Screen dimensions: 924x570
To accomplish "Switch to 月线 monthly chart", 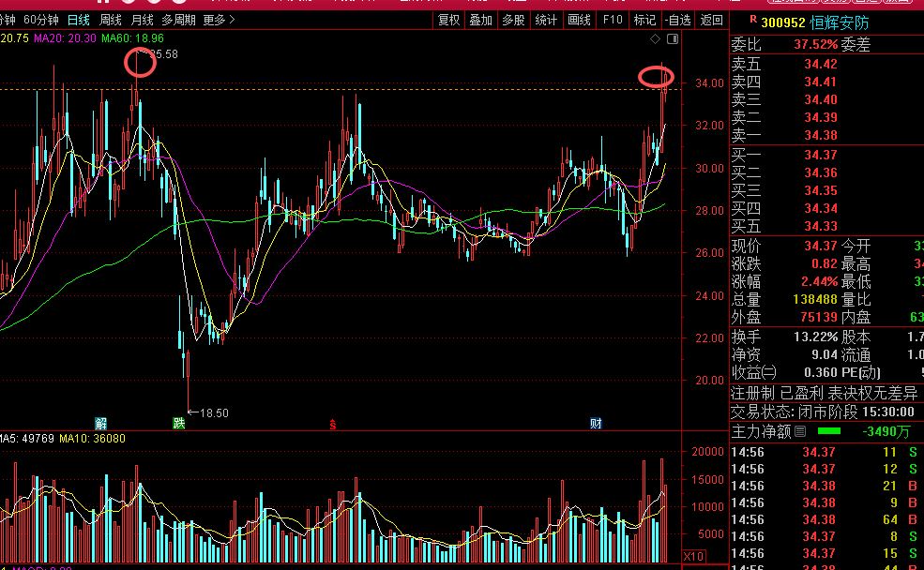I will coord(142,20).
